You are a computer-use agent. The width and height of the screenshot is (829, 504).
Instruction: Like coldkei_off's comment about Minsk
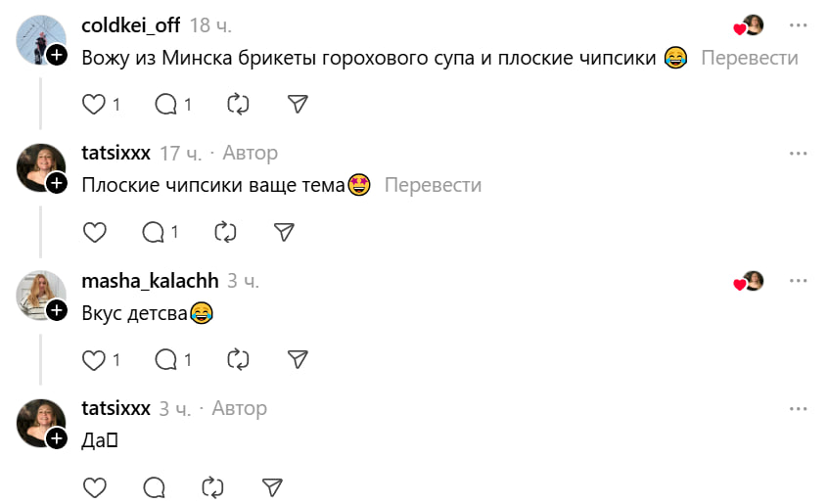point(94,104)
